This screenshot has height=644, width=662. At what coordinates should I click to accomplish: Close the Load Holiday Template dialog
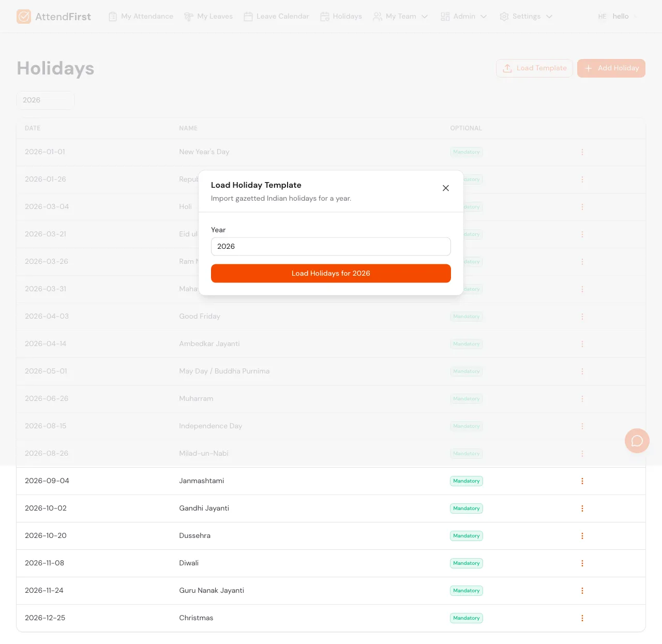point(445,188)
